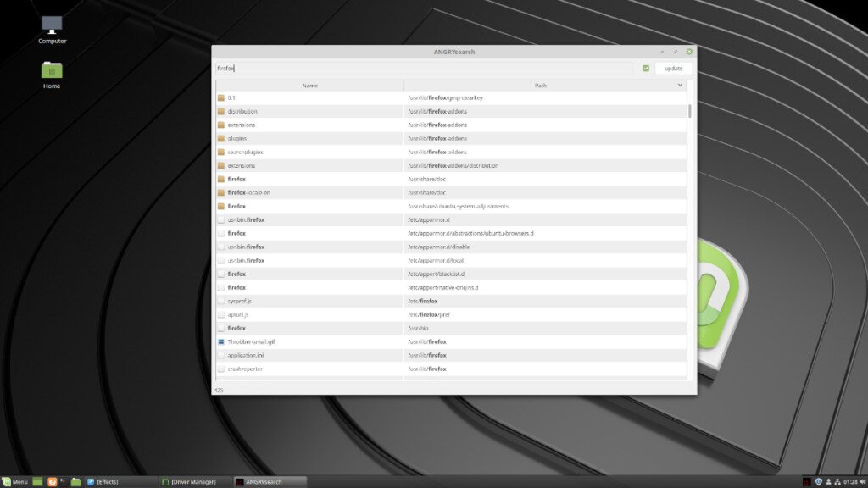Open the dropdown arrow on the Path header
Viewport: 868px width, 488px height.
pyautogui.click(x=679, y=85)
